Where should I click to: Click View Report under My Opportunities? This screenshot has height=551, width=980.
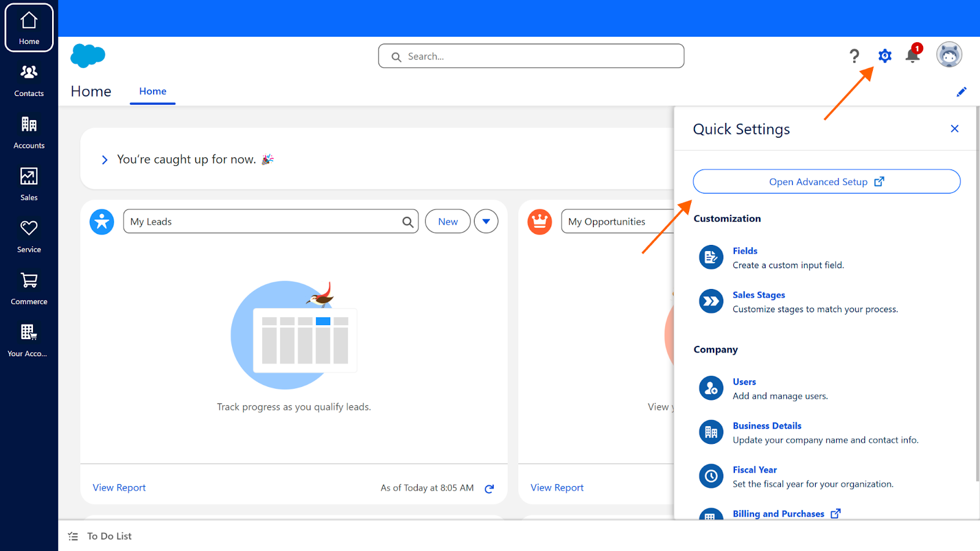[x=557, y=488]
